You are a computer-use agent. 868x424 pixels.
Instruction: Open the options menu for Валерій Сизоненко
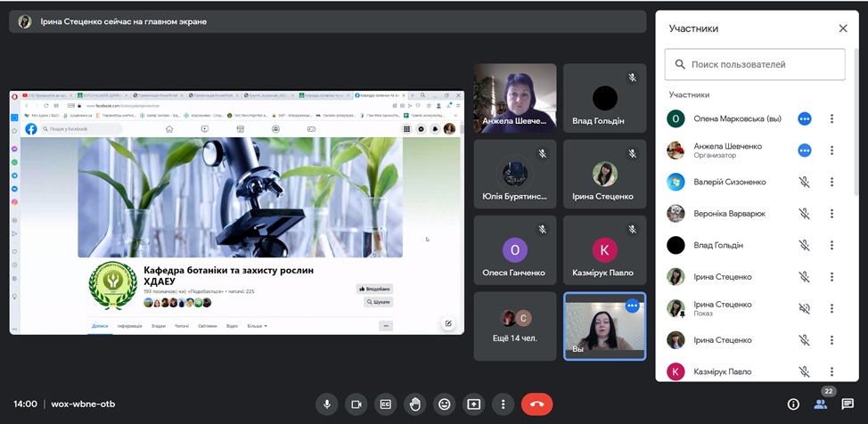831,182
